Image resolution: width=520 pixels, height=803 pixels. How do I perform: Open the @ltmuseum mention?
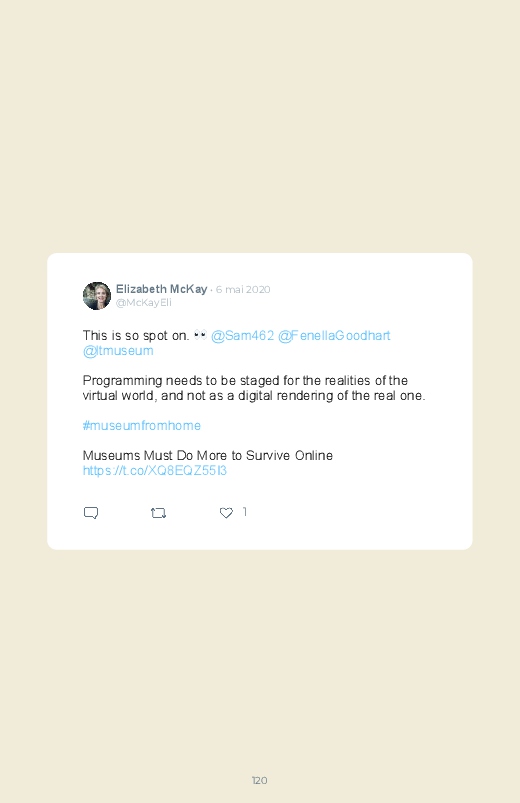(x=118, y=351)
